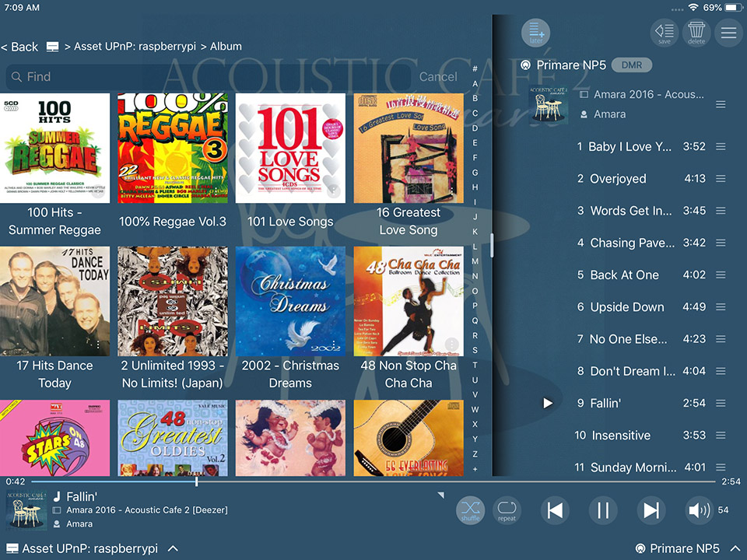Click the Primare NP5 renderer icon in playlist header

point(525,65)
